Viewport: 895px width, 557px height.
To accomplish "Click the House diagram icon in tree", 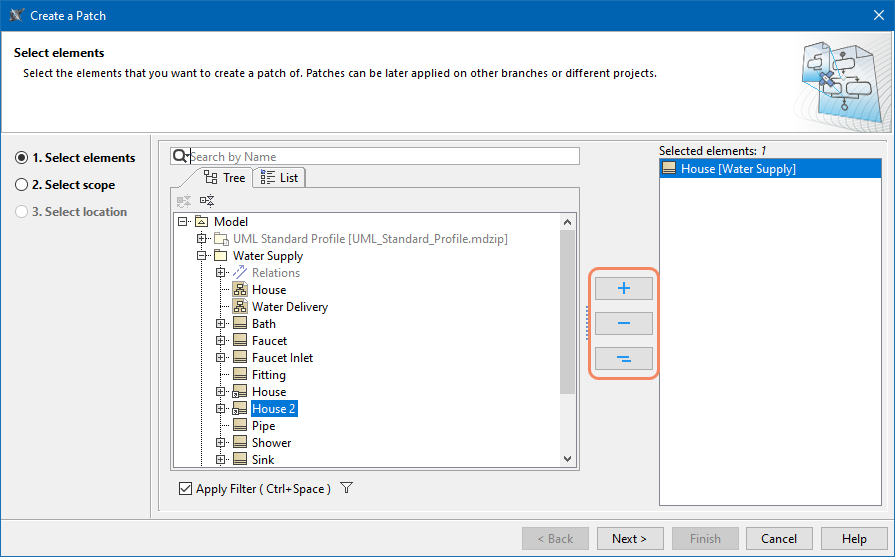I will click(x=240, y=290).
